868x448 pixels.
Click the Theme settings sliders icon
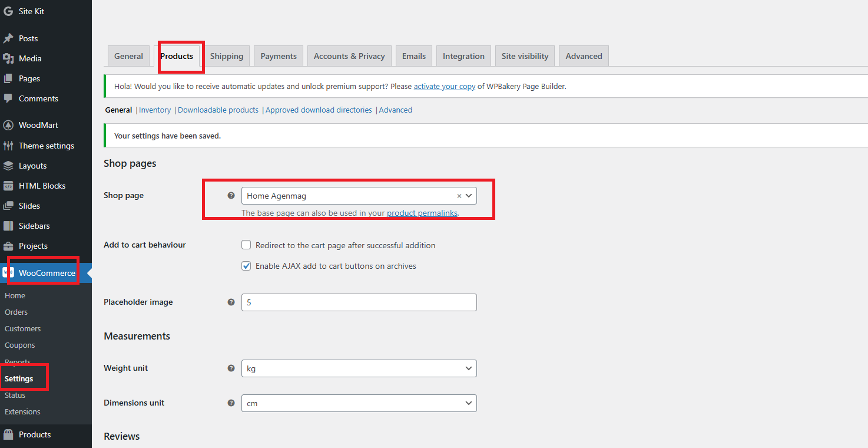[x=8, y=146]
